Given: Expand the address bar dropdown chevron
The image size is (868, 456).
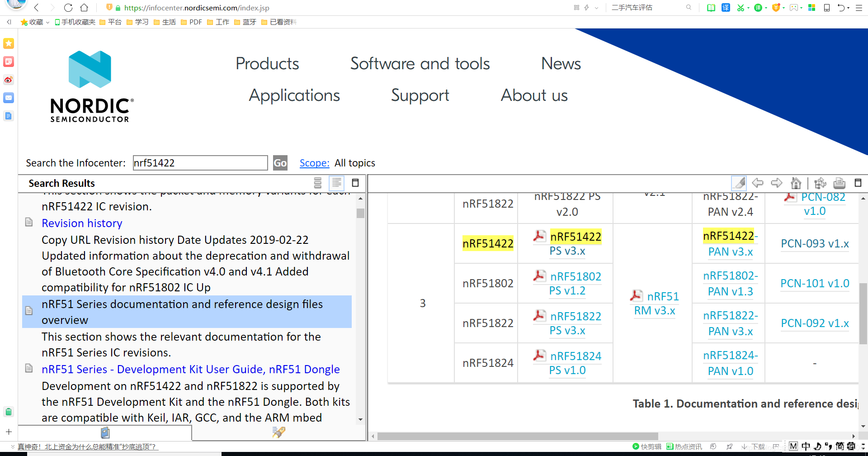Looking at the screenshot, I should coord(597,8).
